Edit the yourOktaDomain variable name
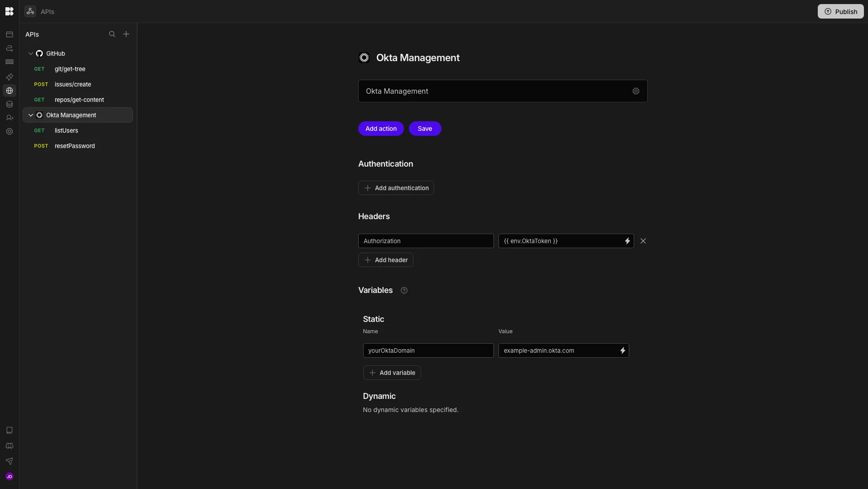This screenshot has width=868, height=489. tap(428, 350)
